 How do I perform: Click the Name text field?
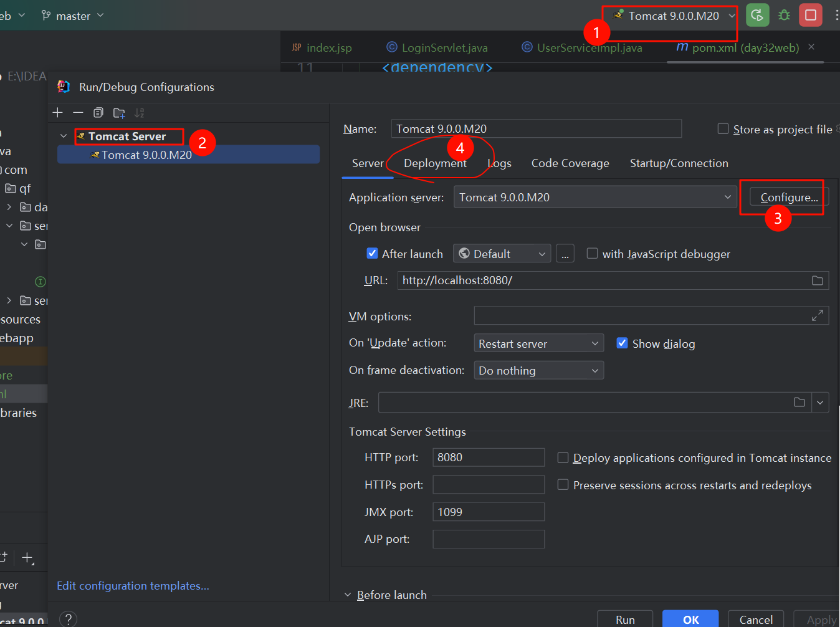pyautogui.click(x=537, y=128)
